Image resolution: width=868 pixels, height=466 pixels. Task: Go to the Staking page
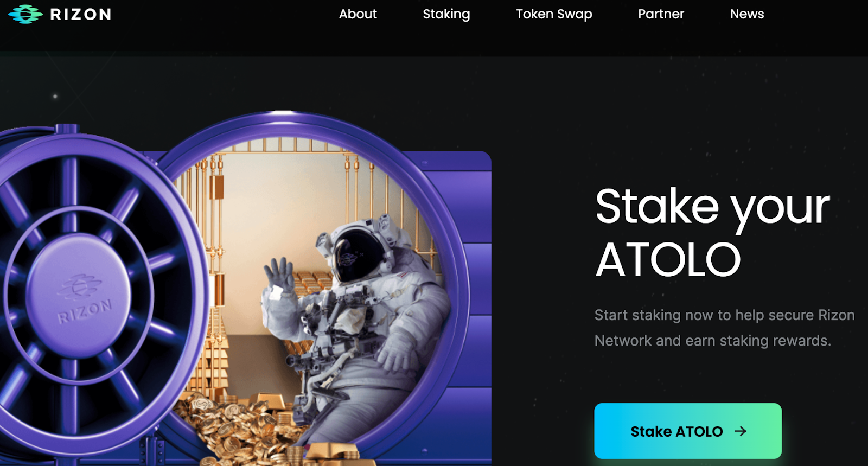coord(446,15)
